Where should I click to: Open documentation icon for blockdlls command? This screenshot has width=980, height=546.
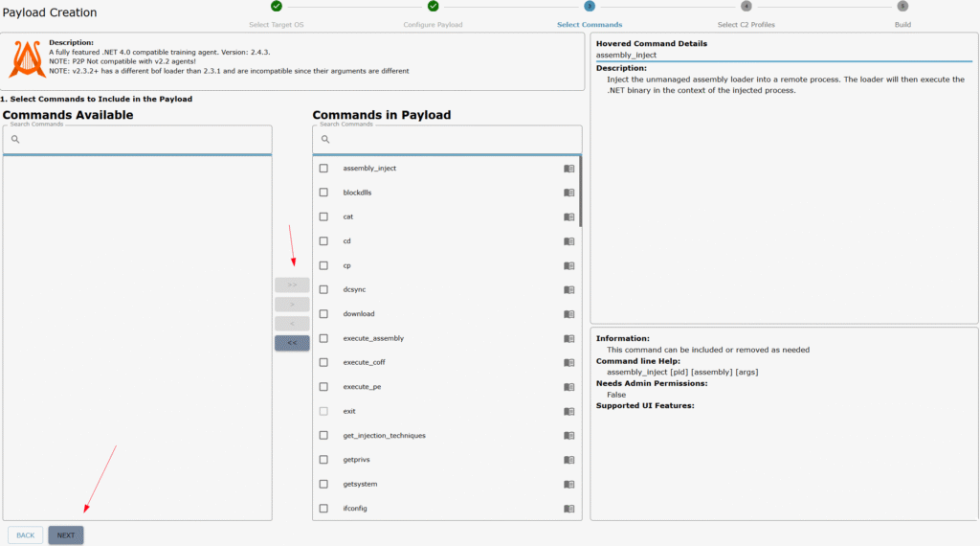568,193
